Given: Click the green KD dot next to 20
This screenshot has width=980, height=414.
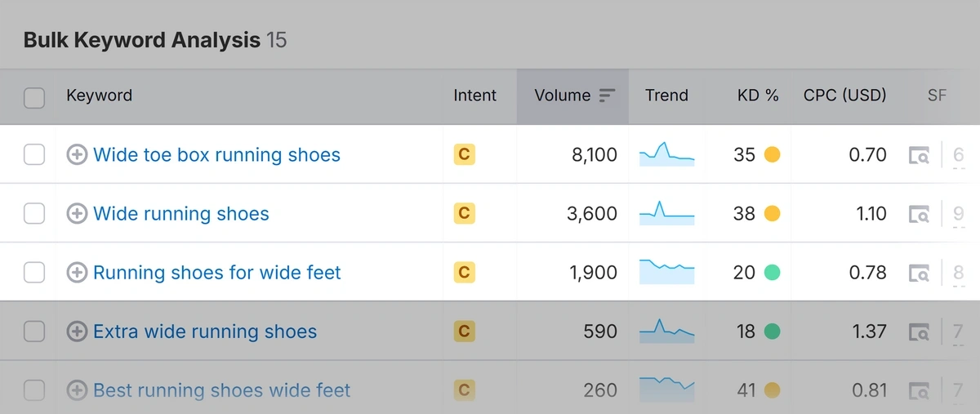Looking at the screenshot, I should tap(772, 272).
